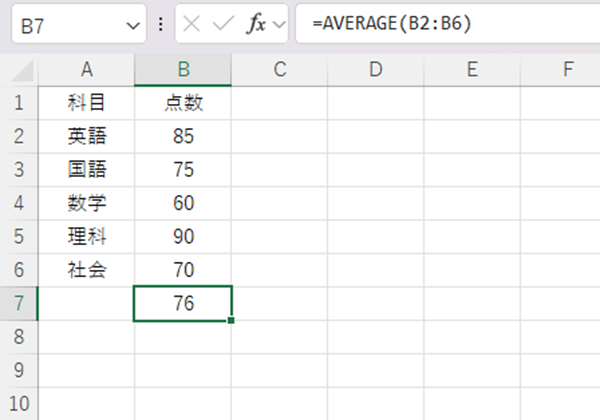Select row 7 header

(x=18, y=303)
